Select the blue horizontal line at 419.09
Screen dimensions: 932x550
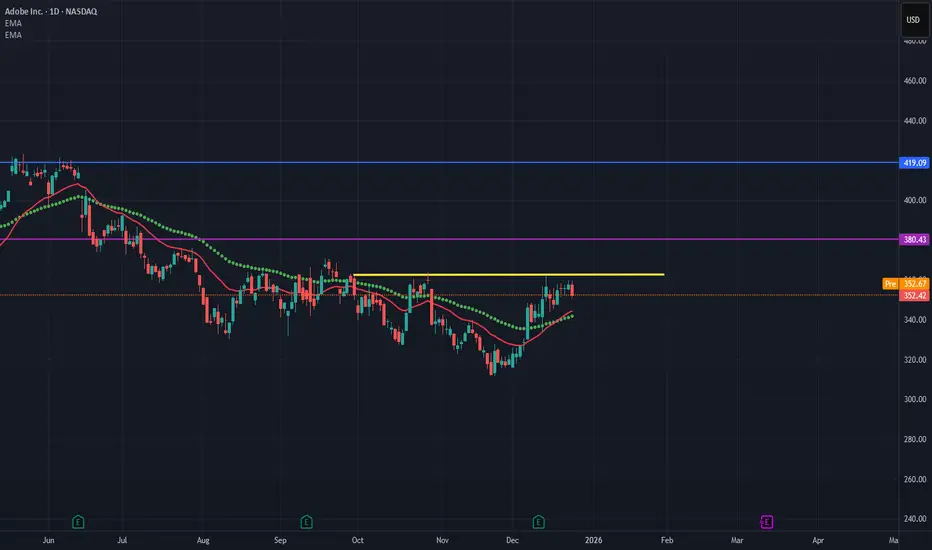[x=449, y=162]
